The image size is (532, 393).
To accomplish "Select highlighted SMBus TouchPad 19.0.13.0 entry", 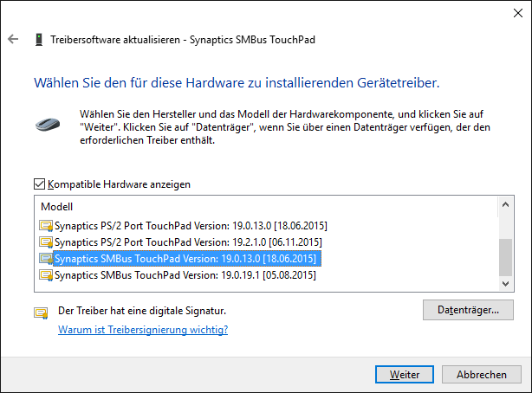I will [x=185, y=259].
